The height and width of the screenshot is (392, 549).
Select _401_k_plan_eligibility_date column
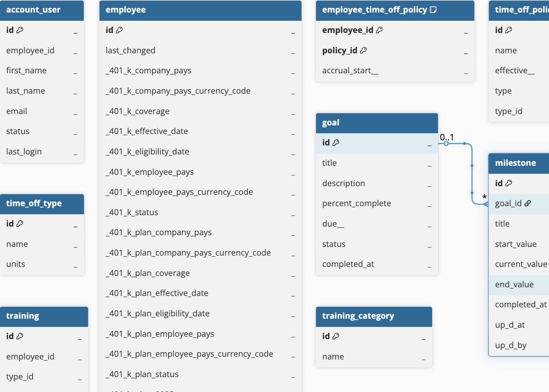pos(200,314)
